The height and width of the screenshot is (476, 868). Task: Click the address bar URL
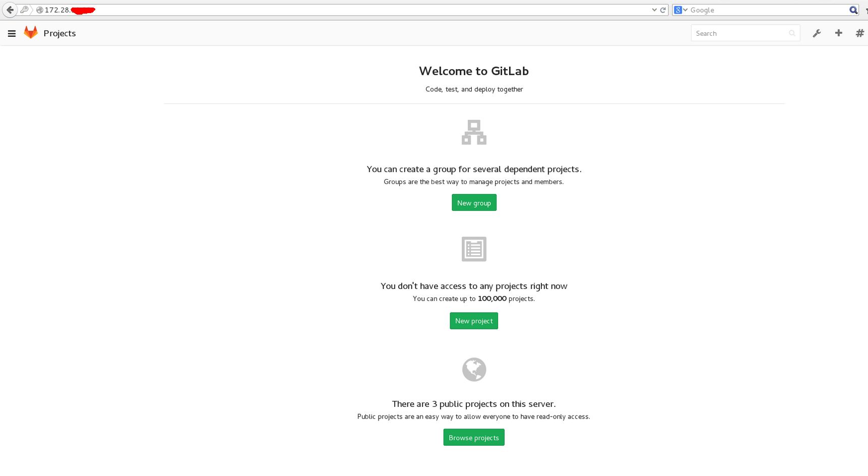343,10
